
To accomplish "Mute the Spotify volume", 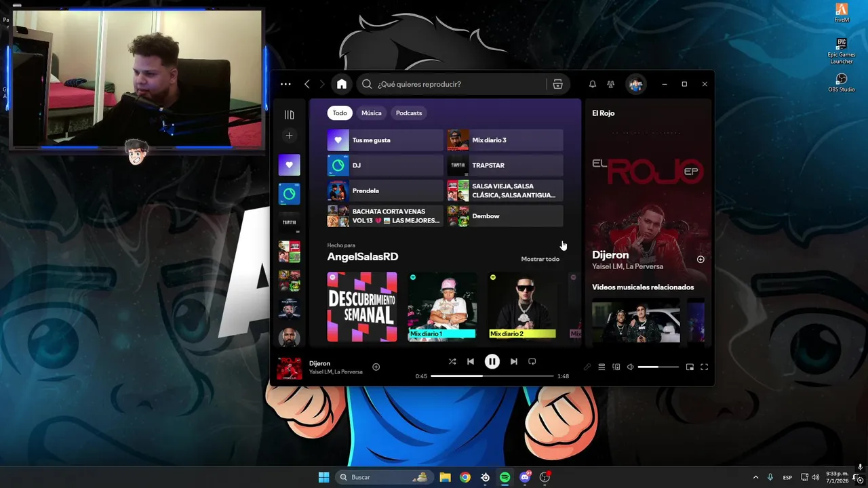I will coord(631,367).
